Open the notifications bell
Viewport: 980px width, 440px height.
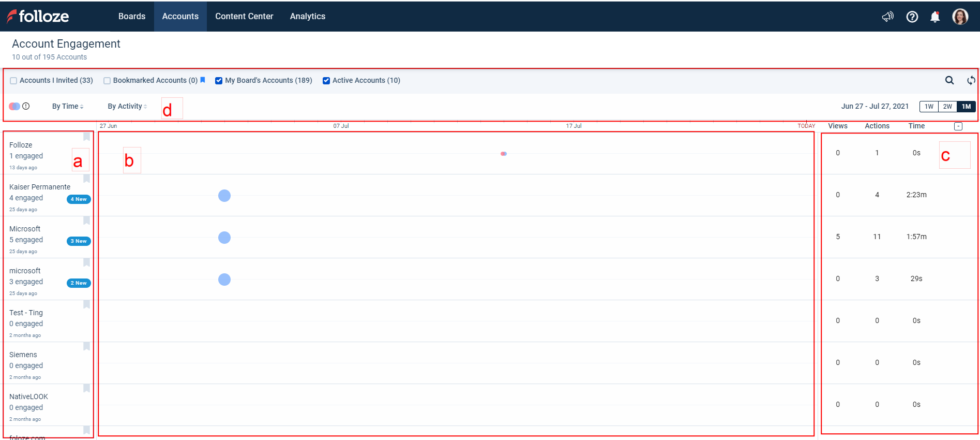[x=935, y=17]
